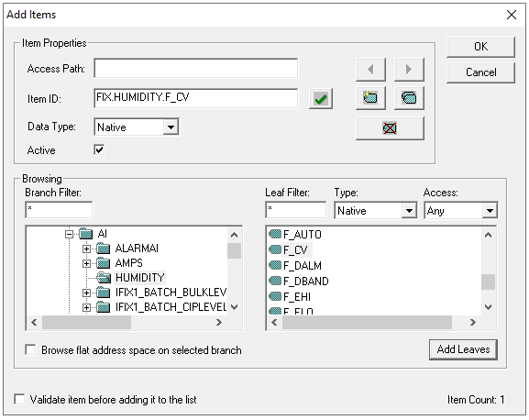Click branch tree vertical scrollbar thumb

tap(234, 250)
